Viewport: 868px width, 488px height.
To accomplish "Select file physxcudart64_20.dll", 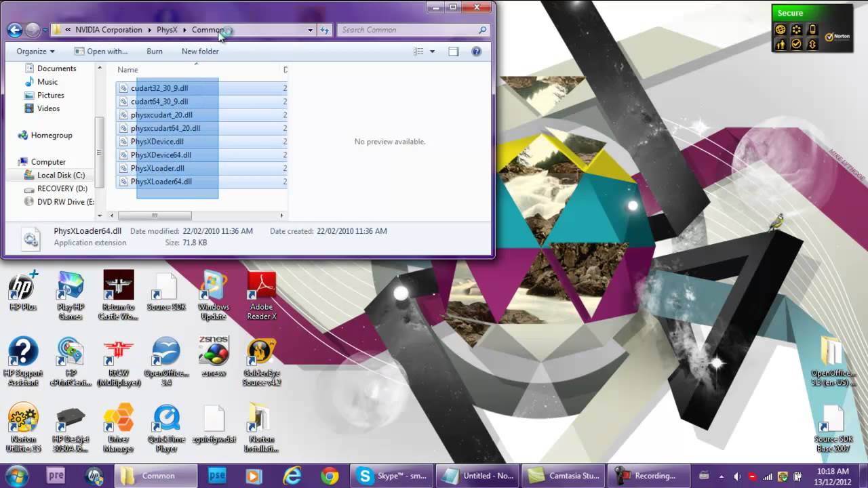I will [x=165, y=128].
